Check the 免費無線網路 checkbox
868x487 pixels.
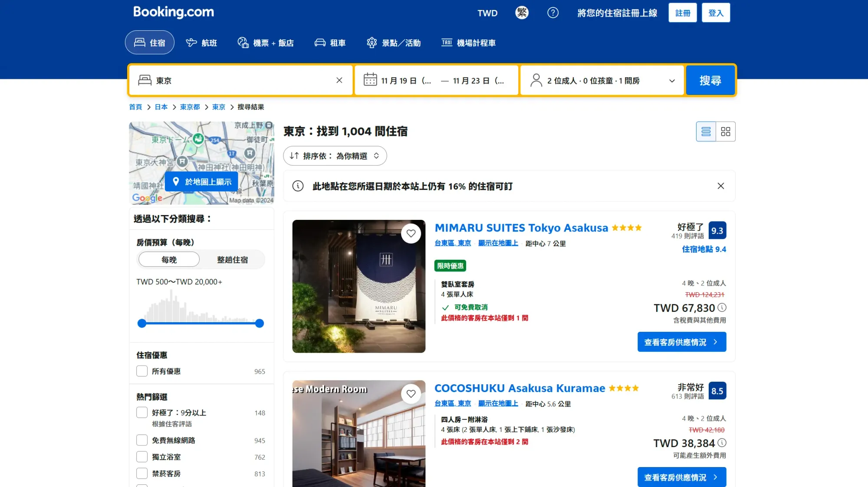pyautogui.click(x=142, y=440)
